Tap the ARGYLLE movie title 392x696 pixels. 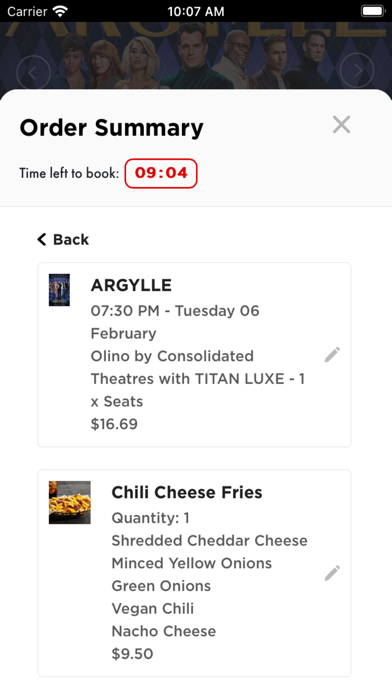(x=131, y=285)
